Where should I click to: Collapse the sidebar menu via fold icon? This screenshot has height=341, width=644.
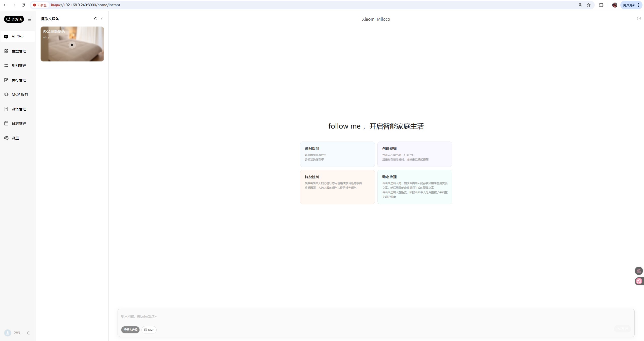29,19
